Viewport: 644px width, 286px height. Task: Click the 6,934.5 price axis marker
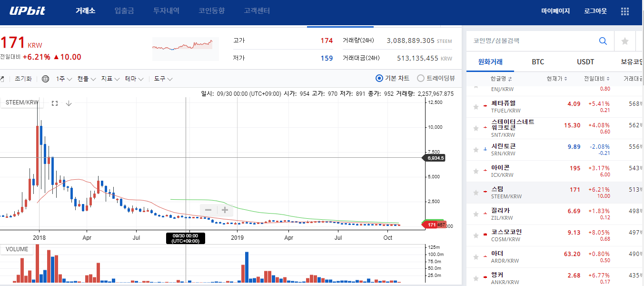click(435, 158)
